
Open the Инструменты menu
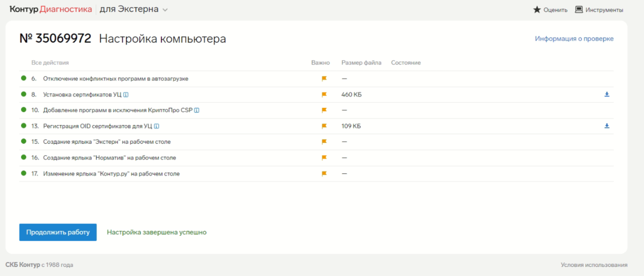pos(599,10)
